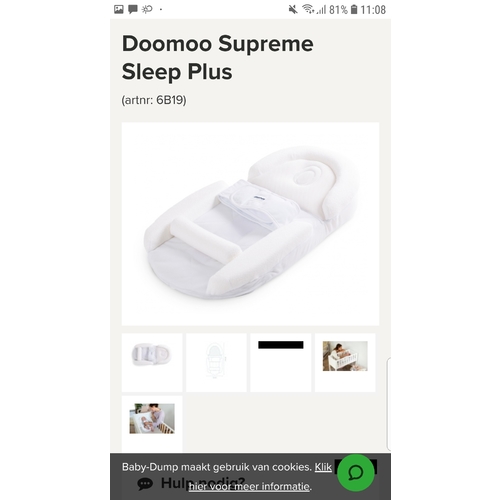Tap the clock showing 11:08
This screenshot has width=500, height=500.
coord(373,10)
